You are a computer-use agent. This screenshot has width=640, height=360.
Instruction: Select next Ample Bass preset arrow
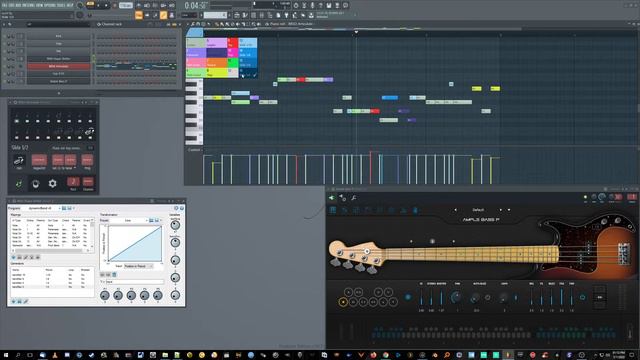coord(501,210)
